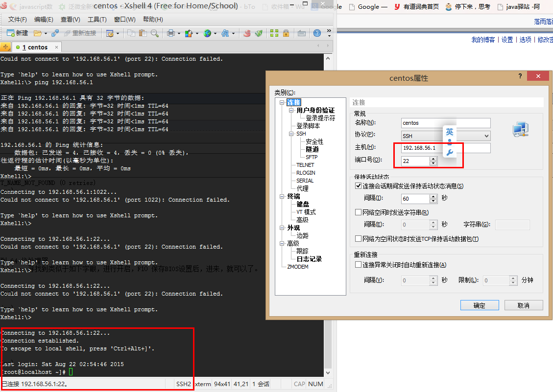553x392 pixels.
Task: Click the font icon in toolbar
Action: pos(225,33)
